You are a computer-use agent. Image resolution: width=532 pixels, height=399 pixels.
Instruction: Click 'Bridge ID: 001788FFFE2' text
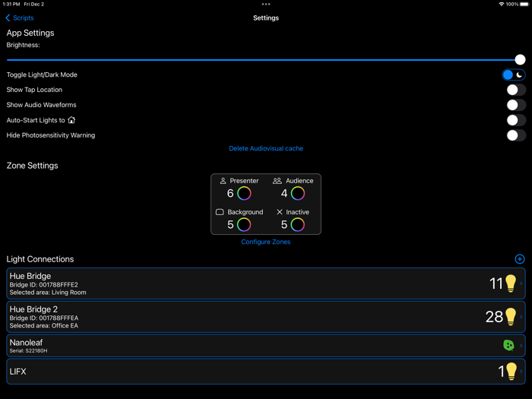[44, 285]
